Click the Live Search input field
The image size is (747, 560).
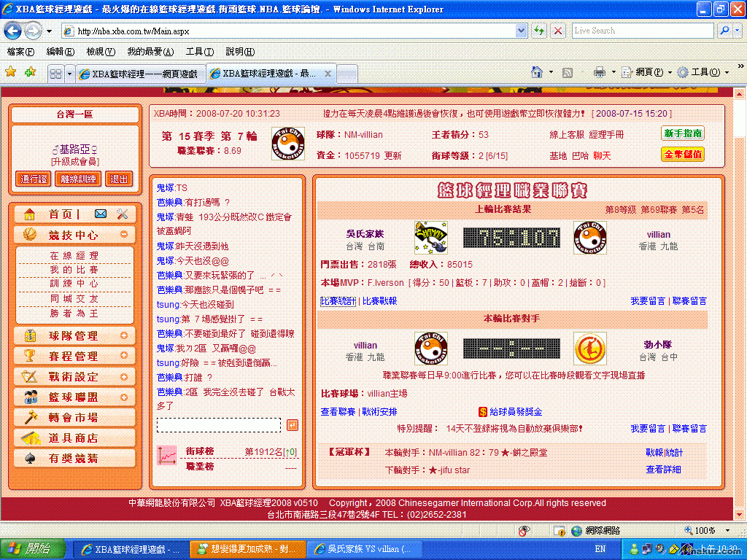click(643, 31)
